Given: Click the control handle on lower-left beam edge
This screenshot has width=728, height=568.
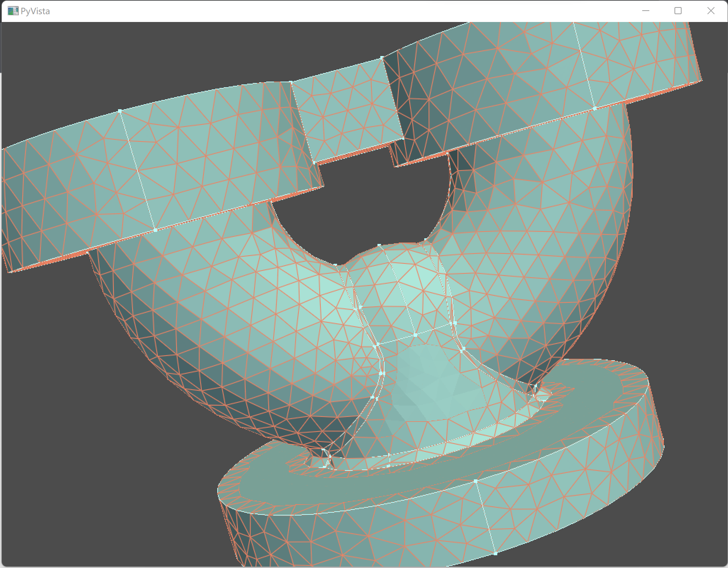Looking at the screenshot, I should (x=155, y=230).
